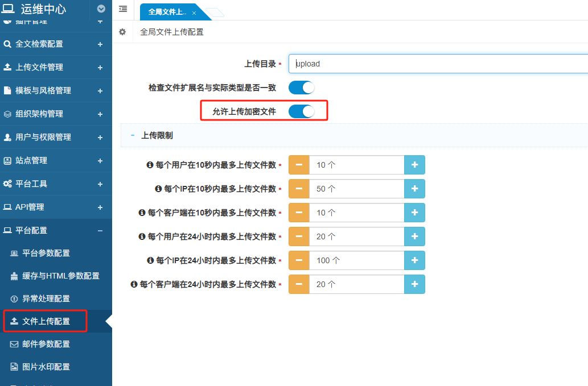Collapse the 平台配置 sidebar menu
588x386 pixels.
coord(100,231)
